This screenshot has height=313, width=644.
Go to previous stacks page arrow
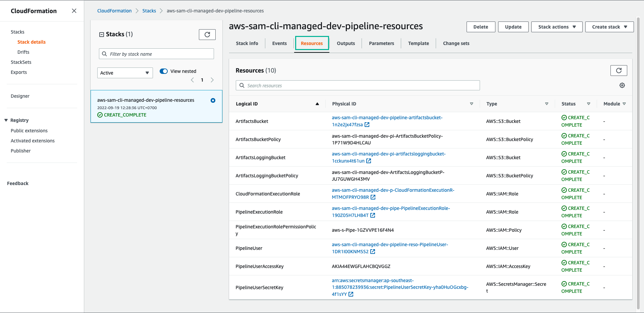192,80
